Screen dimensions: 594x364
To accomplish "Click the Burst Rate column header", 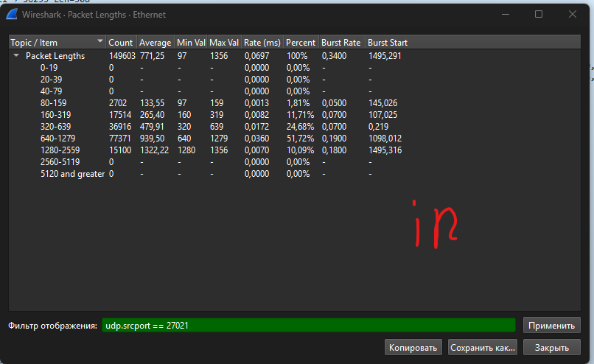I will [341, 43].
